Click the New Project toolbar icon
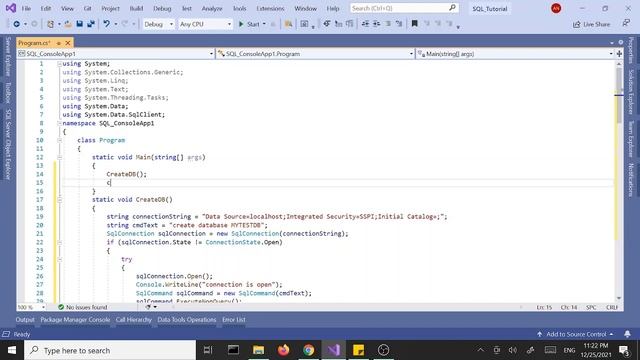The image size is (640, 360). pyautogui.click(x=50, y=24)
